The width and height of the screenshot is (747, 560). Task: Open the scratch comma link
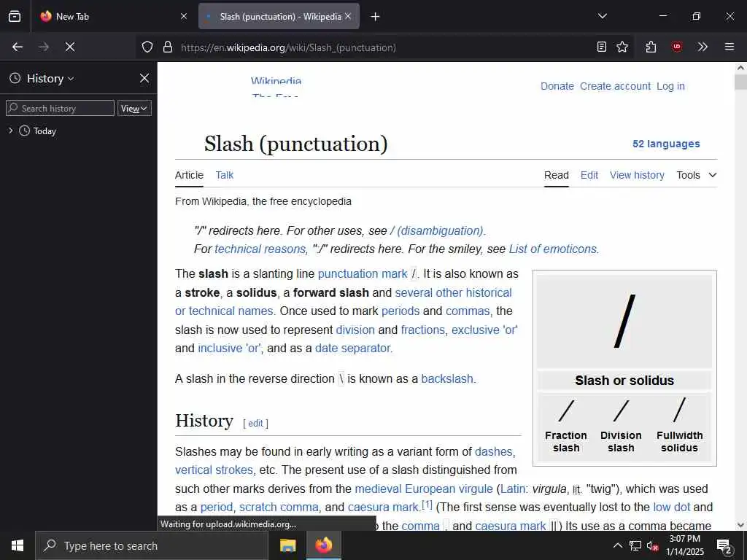[x=279, y=507]
